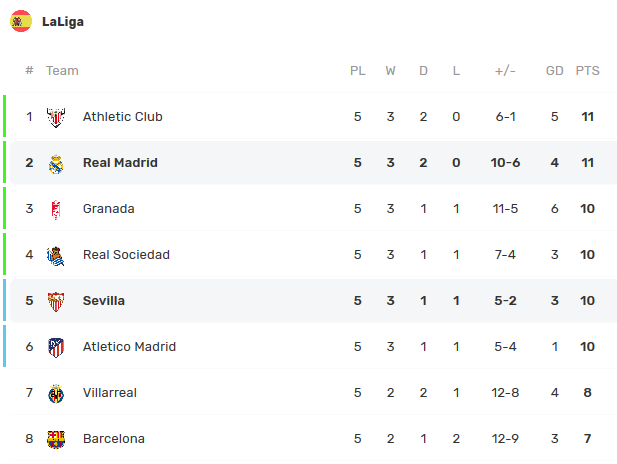The height and width of the screenshot is (464, 617).
Task: Open the Athletic Club team name
Action: tap(122, 117)
